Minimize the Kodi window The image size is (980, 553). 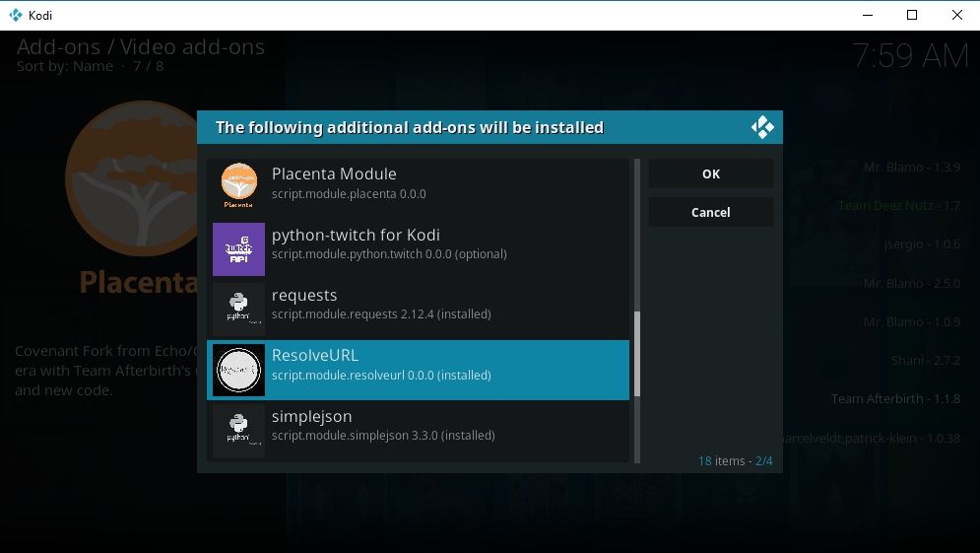click(x=868, y=15)
